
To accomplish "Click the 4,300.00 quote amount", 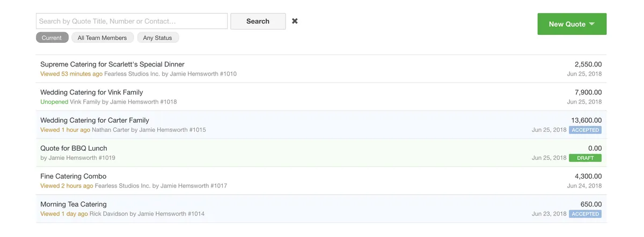I will pos(588,176).
